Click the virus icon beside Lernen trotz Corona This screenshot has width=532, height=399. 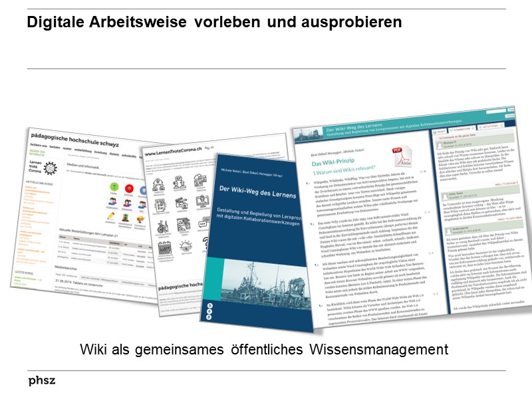tap(49, 168)
